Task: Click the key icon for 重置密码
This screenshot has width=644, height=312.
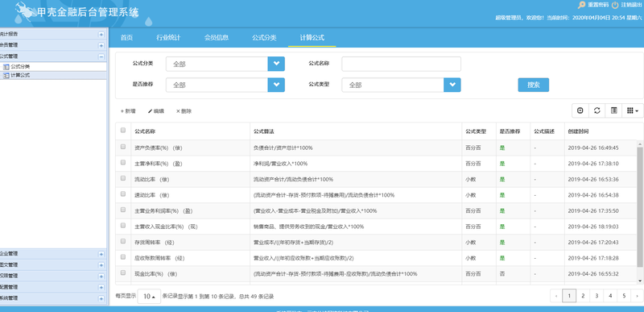Action: 581,6
